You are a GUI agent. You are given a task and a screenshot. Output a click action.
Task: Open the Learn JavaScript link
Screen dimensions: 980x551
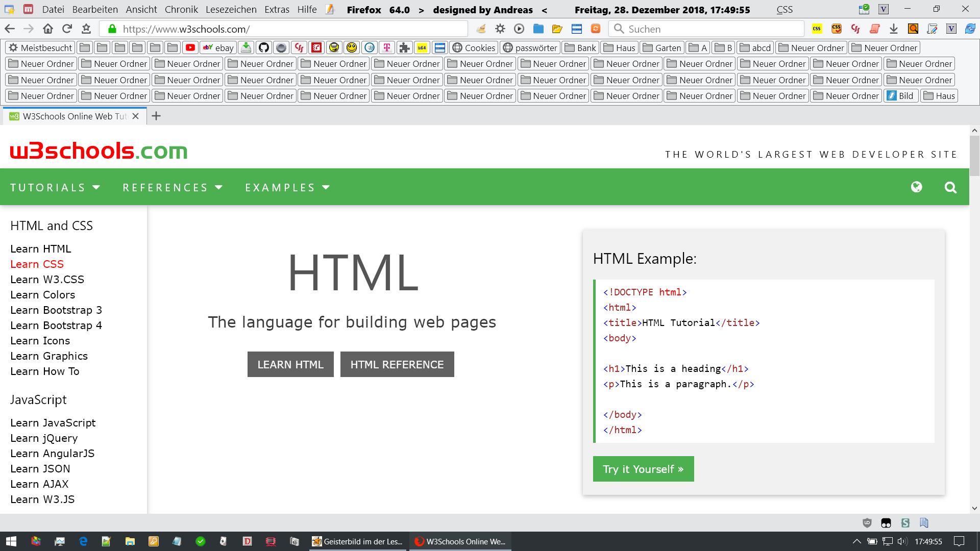[x=53, y=423]
